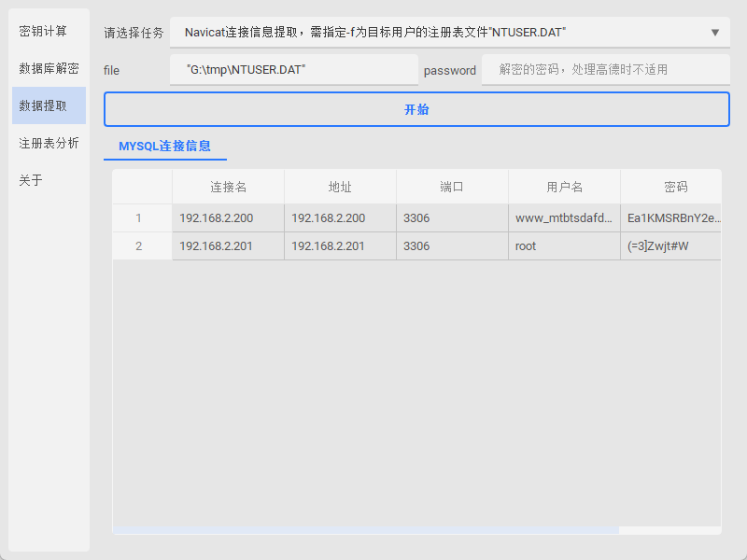747x560 pixels.
Task: Click the 端口 column header
Action: click(x=452, y=187)
